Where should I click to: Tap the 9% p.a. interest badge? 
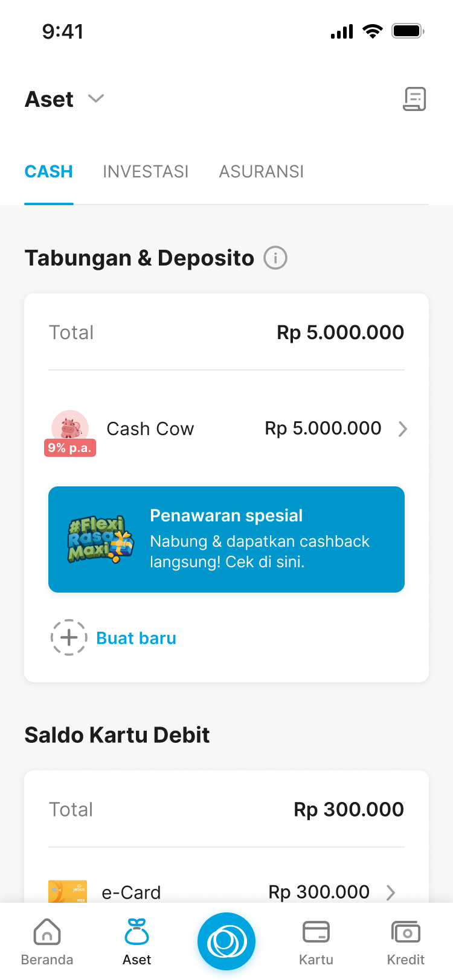pos(70,448)
